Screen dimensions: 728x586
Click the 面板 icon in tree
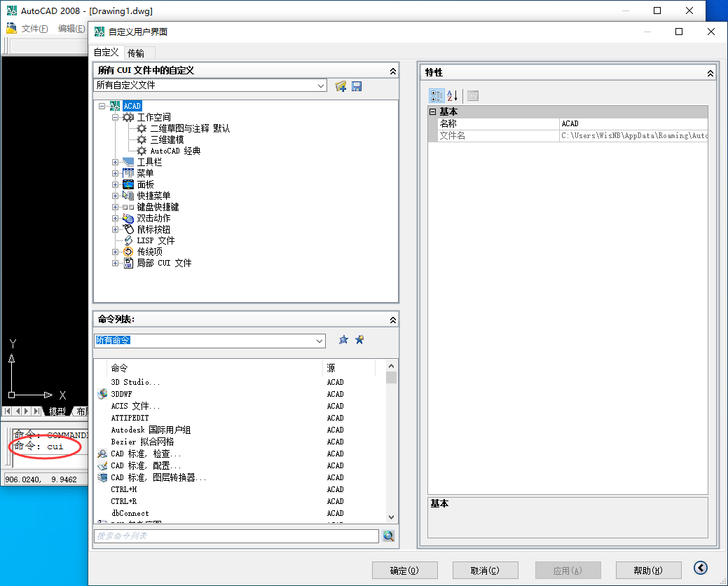click(x=128, y=184)
